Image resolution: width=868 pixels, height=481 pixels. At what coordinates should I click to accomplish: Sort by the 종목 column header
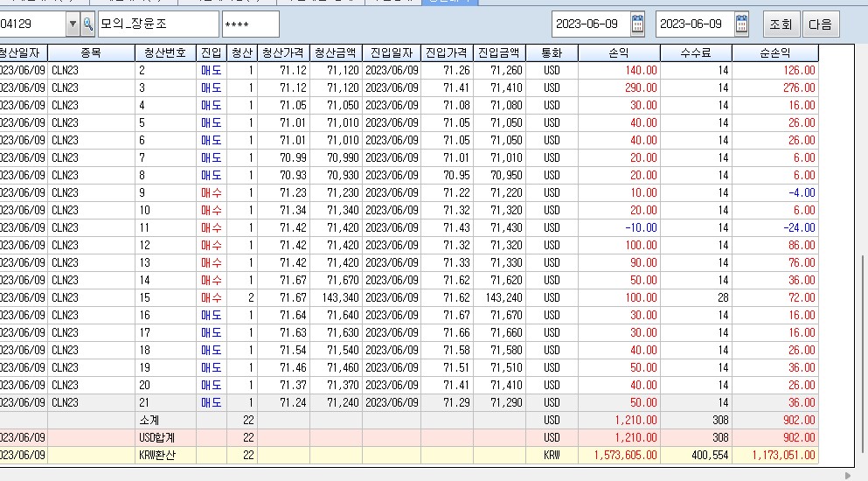[91, 52]
